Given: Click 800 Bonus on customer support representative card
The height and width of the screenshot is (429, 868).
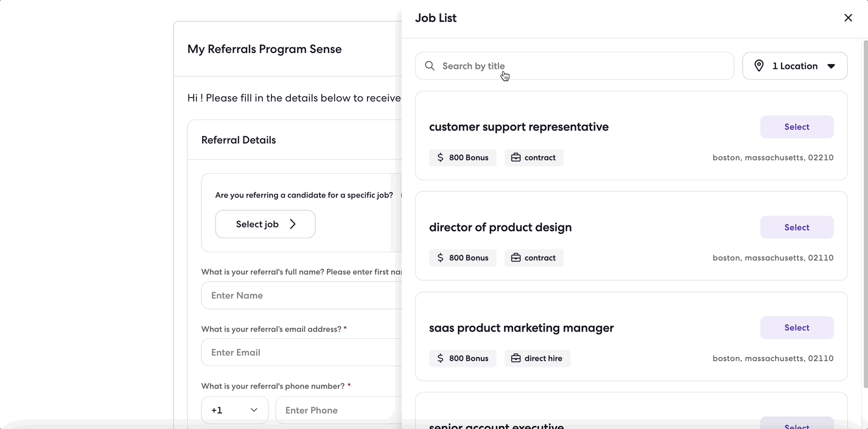Looking at the screenshot, I should coord(463,157).
